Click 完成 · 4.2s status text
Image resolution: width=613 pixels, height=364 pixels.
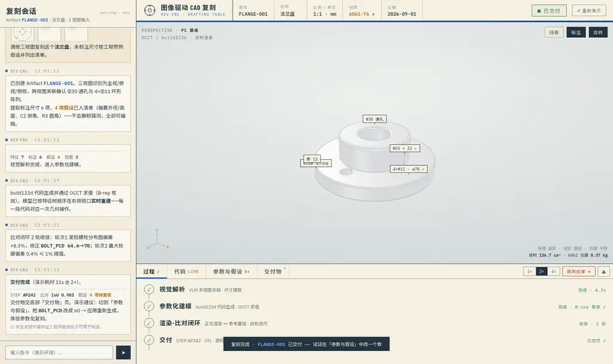pos(592,290)
